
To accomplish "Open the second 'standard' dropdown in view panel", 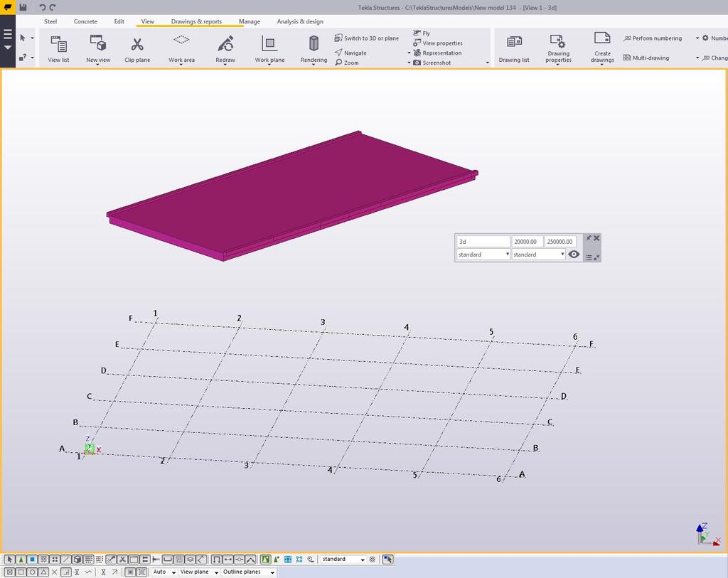I will [x=538, y=255].
